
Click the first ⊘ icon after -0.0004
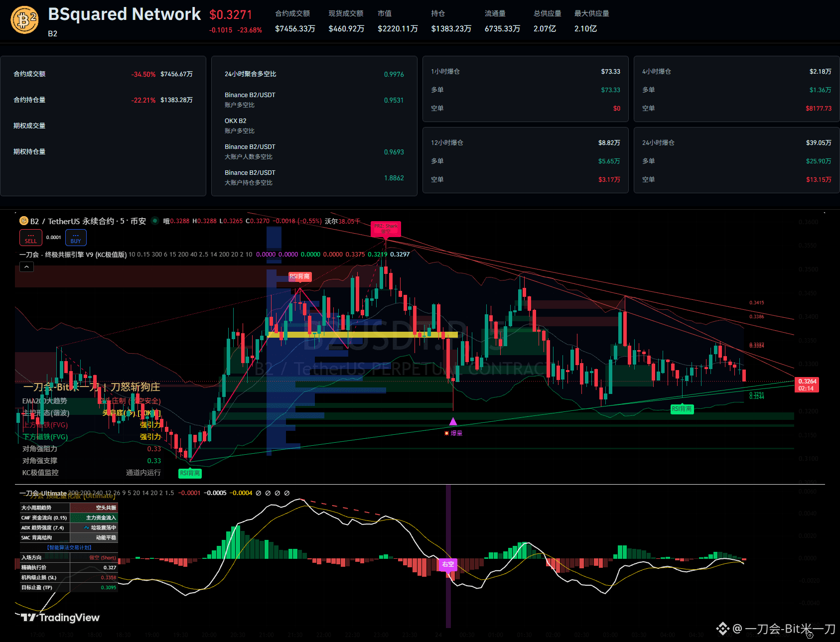(258, 493)
